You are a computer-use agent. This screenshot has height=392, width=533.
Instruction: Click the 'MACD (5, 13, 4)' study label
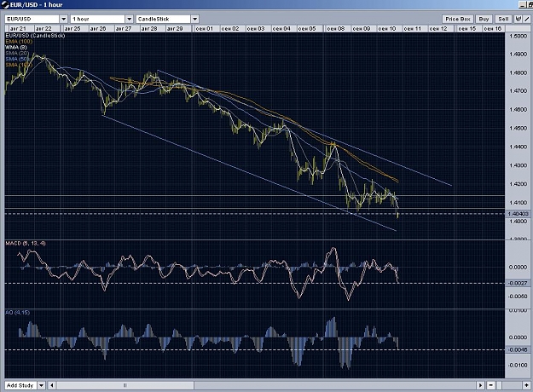[26, 243]
